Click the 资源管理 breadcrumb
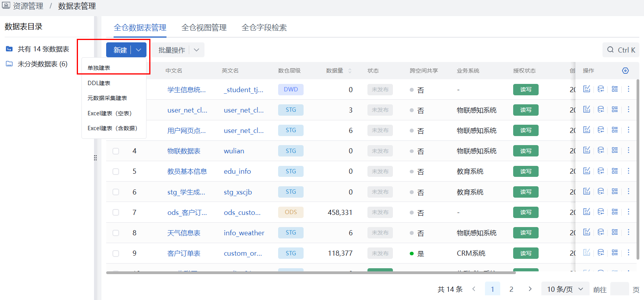Viewport: 644px width, 300px height. point(28,6)
